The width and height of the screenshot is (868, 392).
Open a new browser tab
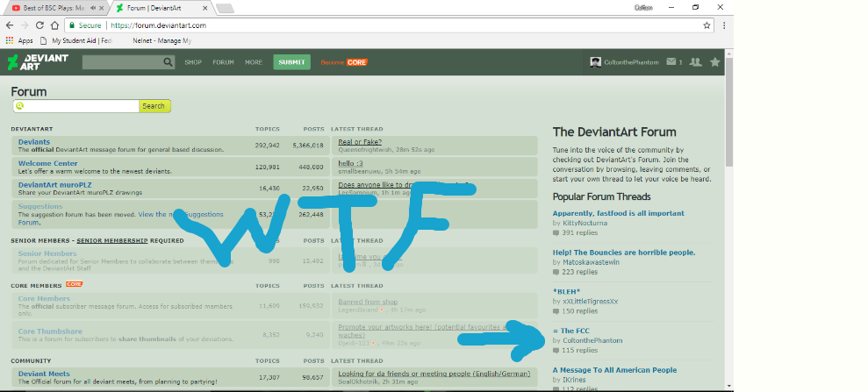(224, 8)
